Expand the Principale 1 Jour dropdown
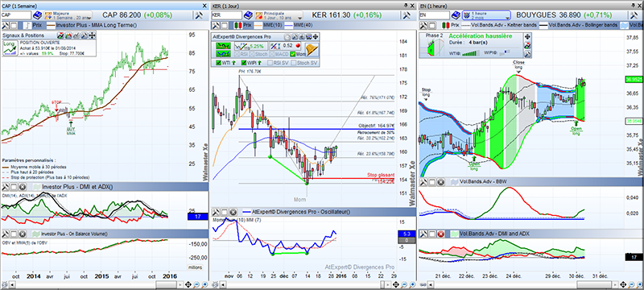Image resolution: width=644 pixels, height=290 pixels. [278, 15]
